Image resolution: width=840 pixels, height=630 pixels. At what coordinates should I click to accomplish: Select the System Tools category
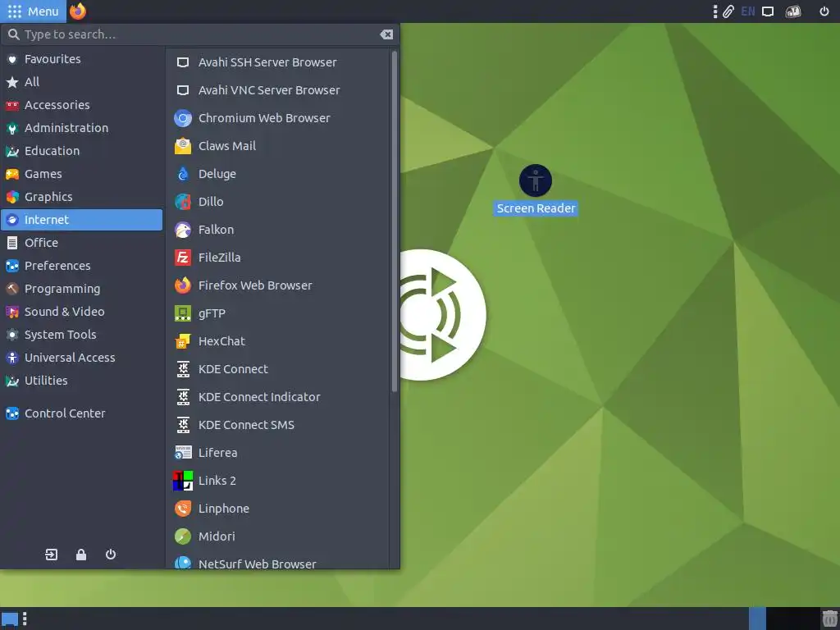pyautogui.click(x=81, y=335)
